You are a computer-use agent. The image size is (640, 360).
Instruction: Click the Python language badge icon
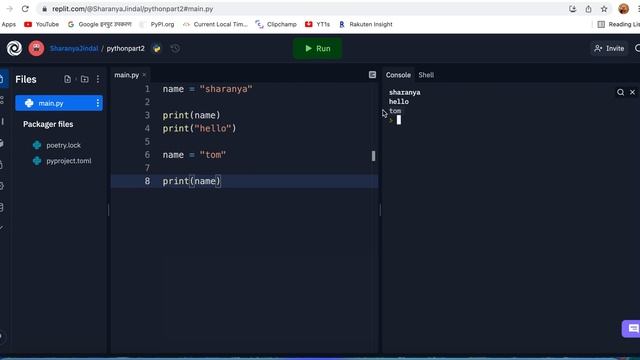[x=157, y=49]
